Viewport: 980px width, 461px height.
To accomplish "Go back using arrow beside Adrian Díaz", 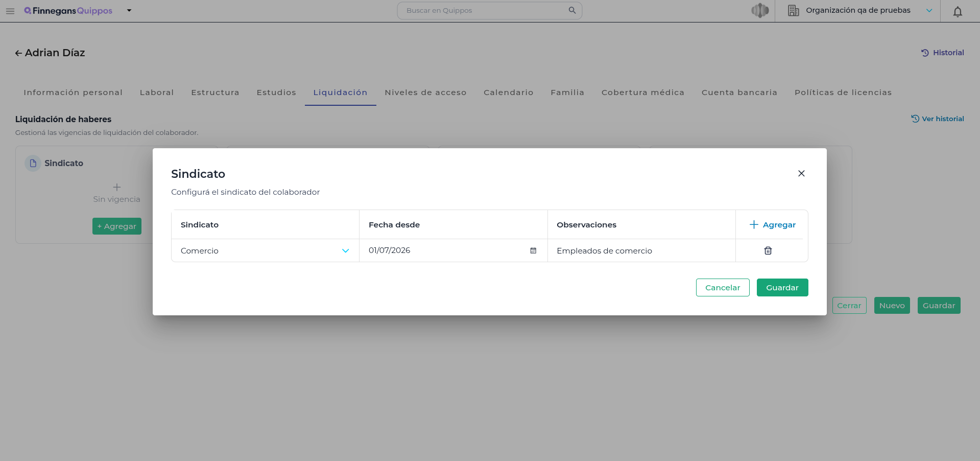I will [18, 53].
